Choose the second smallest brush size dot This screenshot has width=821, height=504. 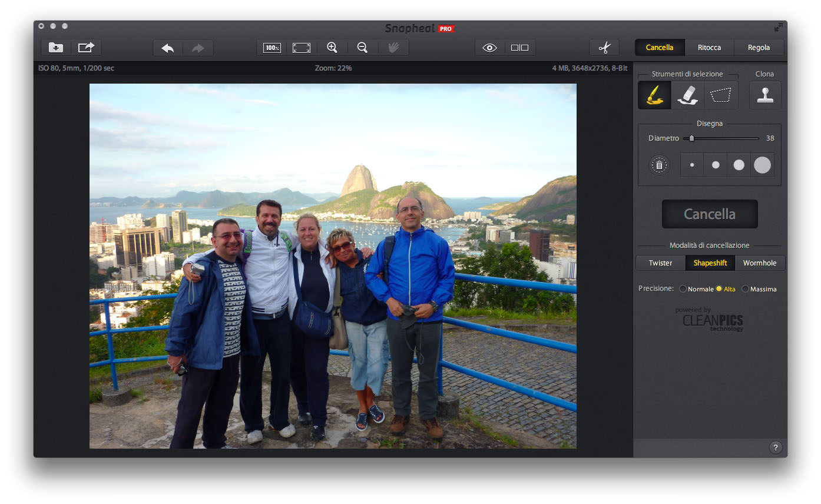(x=716, y=165)
